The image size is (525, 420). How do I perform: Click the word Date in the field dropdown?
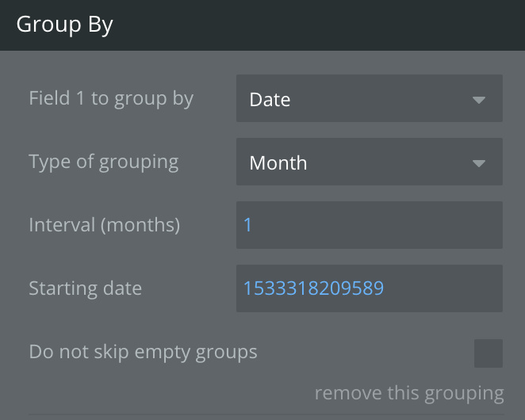270,100
